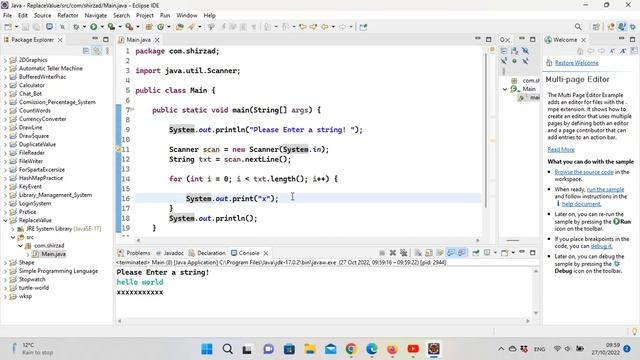Click the Open Type folder icon
Screen dimensions: 640x360
[179, 27]
